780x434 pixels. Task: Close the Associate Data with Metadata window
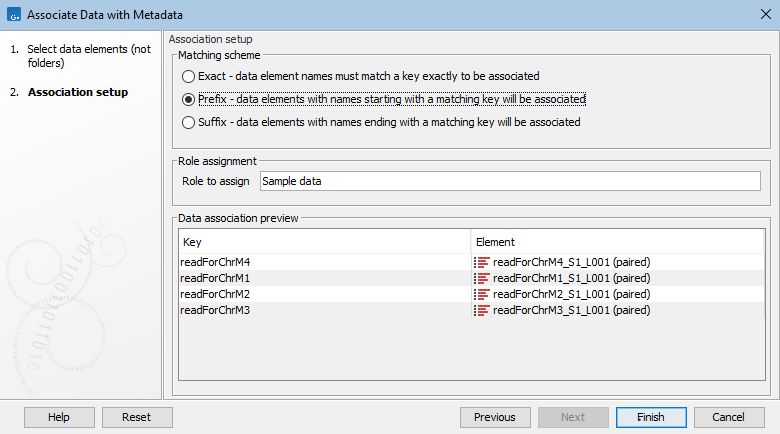coord(761,14)
